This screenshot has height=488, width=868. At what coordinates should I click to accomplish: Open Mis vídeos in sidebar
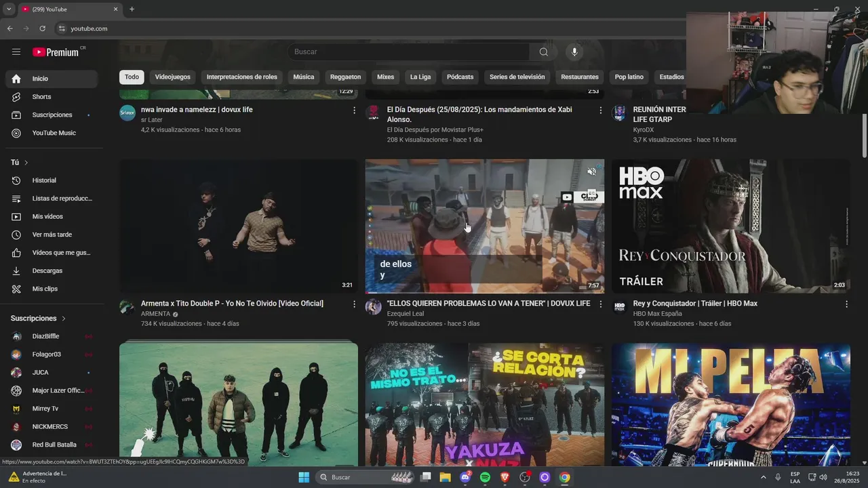pyautogui.click(x=52, y=216)
